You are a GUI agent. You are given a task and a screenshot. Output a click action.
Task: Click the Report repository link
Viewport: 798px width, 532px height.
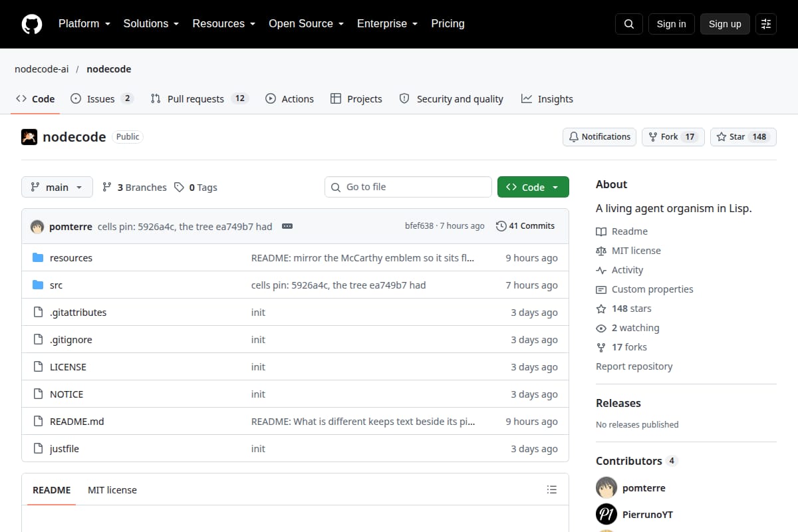coord(634,366)
